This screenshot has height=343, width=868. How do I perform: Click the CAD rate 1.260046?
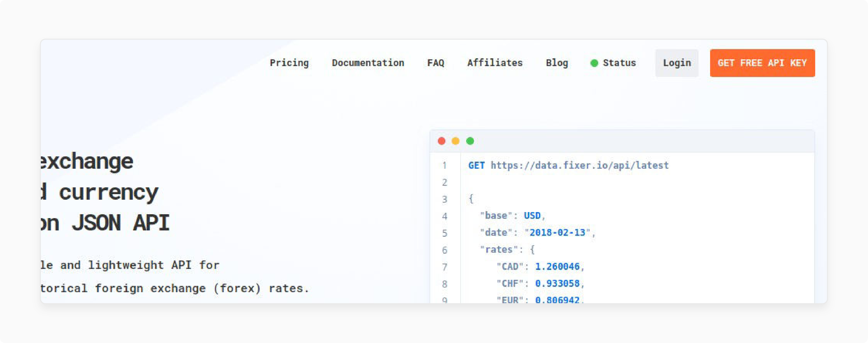(x=557, y=267)
